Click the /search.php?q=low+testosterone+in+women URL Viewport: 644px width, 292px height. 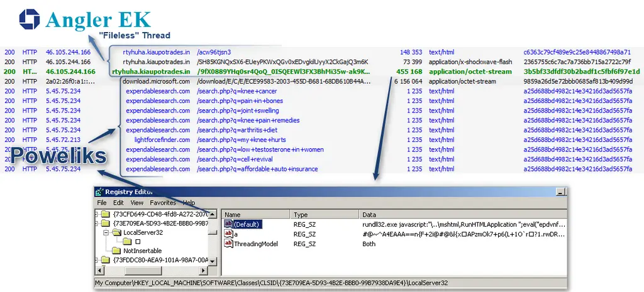(x=260, y=149)
